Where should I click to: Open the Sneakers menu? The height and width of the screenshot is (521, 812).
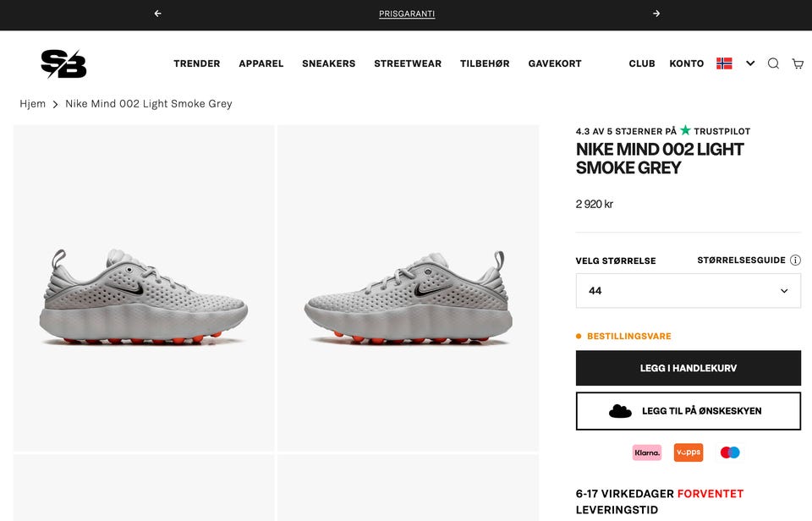click(x=329, y=63)
